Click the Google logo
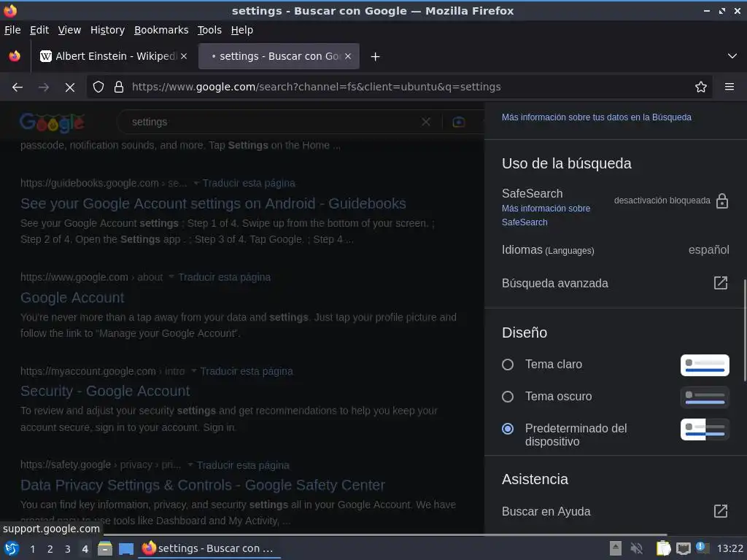 tap(52, 122)
